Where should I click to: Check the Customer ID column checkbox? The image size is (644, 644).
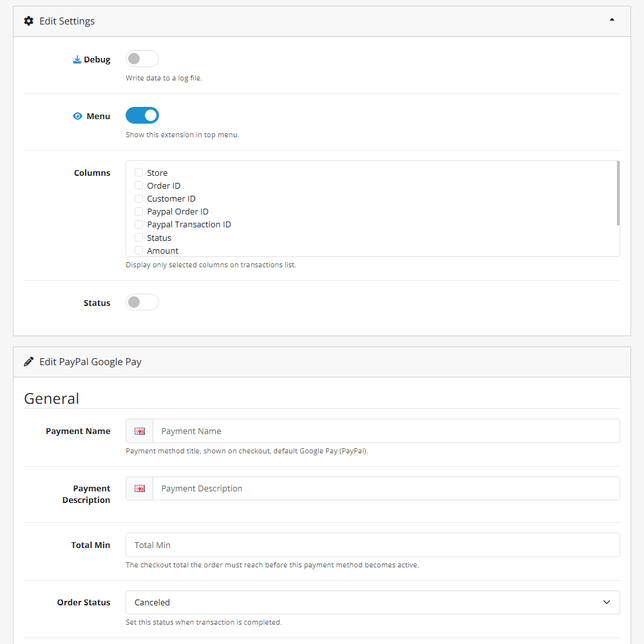point(138,198)
